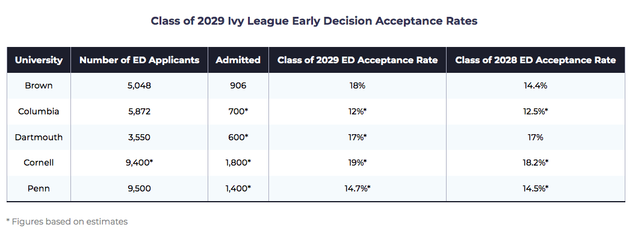Click the Admitted column header
This screenshot has width=644, height=236.
(x=238, y=60)
